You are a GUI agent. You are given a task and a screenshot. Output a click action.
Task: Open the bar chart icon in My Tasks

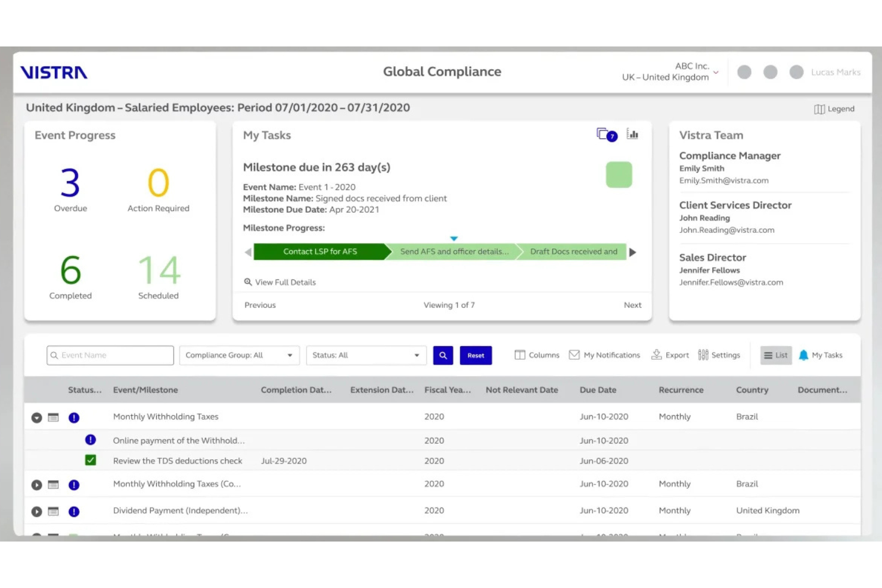coord(632,134)
